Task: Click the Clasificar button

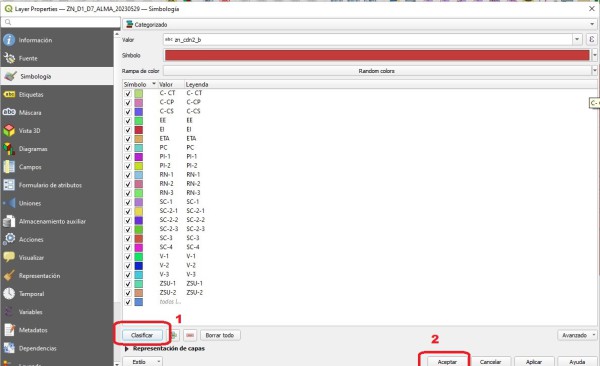Action: click(x=142, y=335)
